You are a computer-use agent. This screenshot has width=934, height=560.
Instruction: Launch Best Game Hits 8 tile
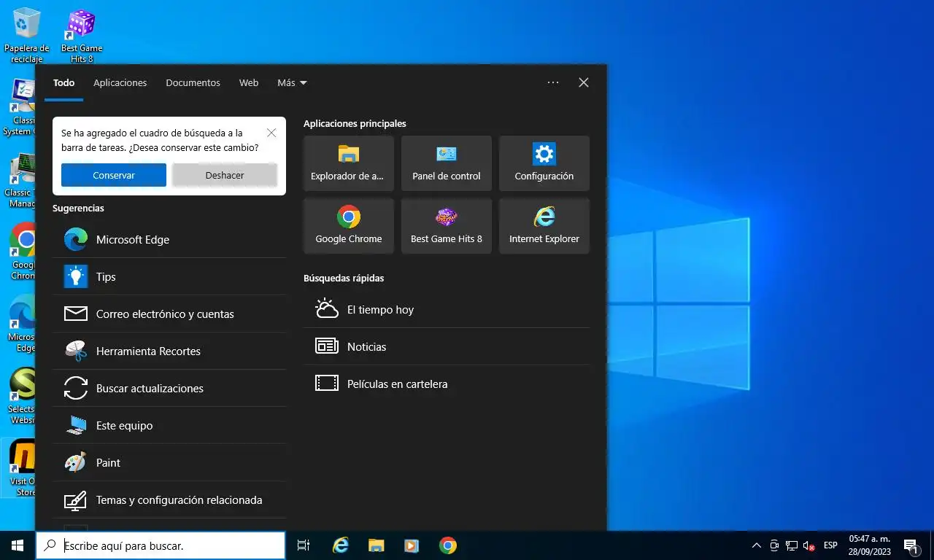[x=447, y=226]
